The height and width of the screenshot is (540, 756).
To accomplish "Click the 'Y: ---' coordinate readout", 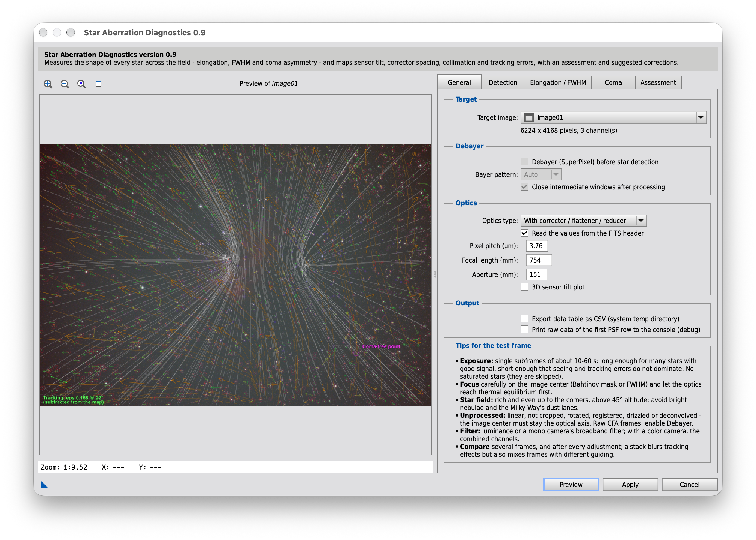I will 150,467.
